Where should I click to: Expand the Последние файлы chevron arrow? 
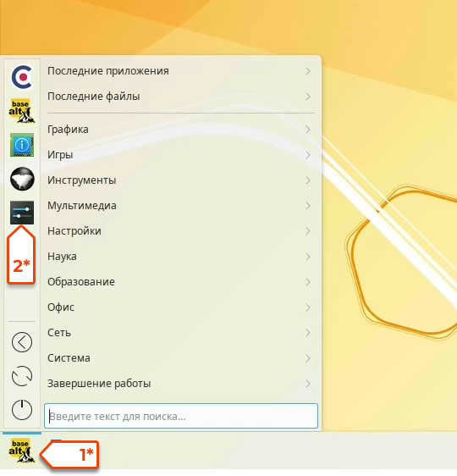308,97
